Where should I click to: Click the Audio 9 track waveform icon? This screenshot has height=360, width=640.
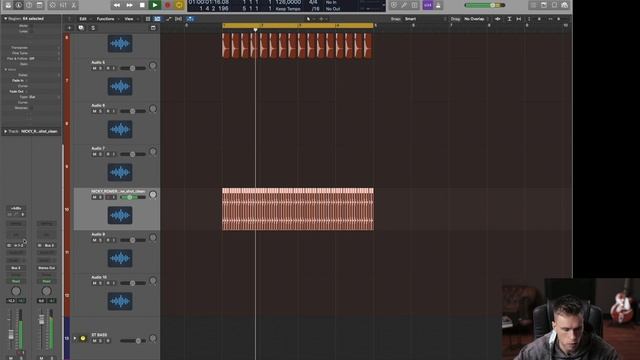pyautogui.click(x=120, y=258)
